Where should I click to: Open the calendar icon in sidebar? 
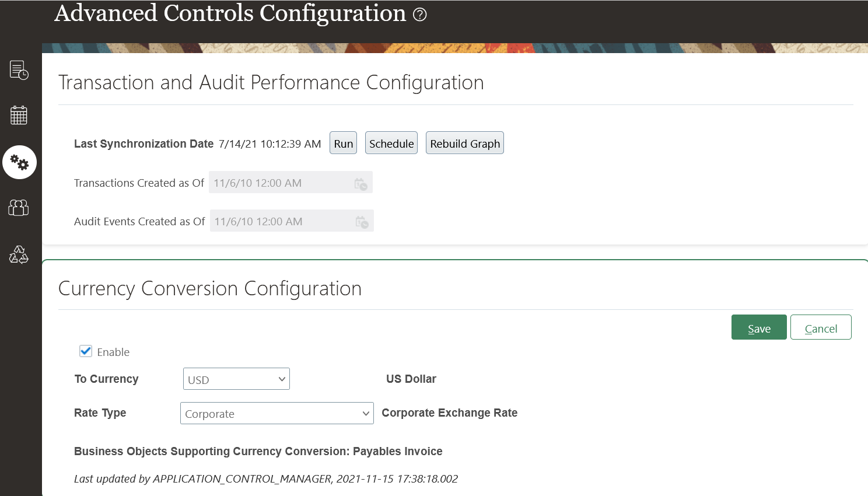pyautogui.click(x=19, y=116)
